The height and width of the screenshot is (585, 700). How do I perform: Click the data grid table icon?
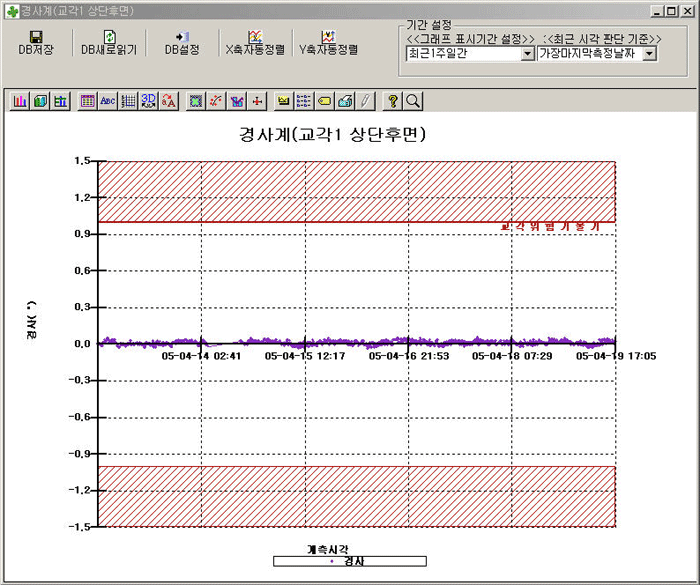pos(88,101)
